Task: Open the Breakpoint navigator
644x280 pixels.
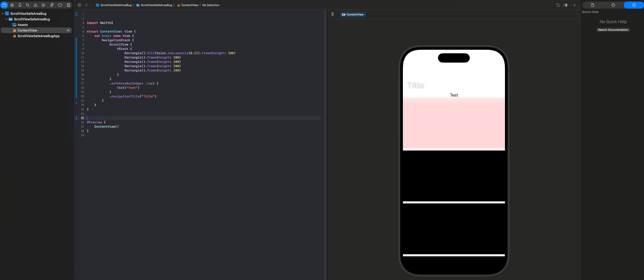Action: [x=60, y=5]
